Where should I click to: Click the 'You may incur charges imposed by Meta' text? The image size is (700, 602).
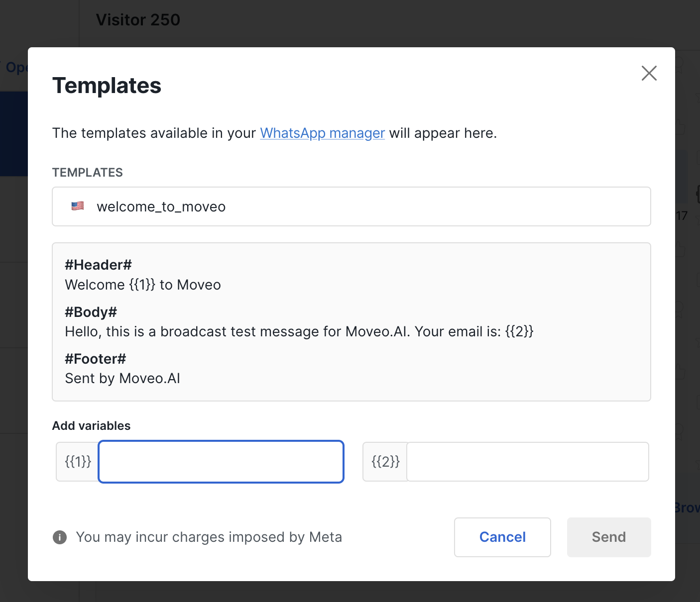[209, 537]
